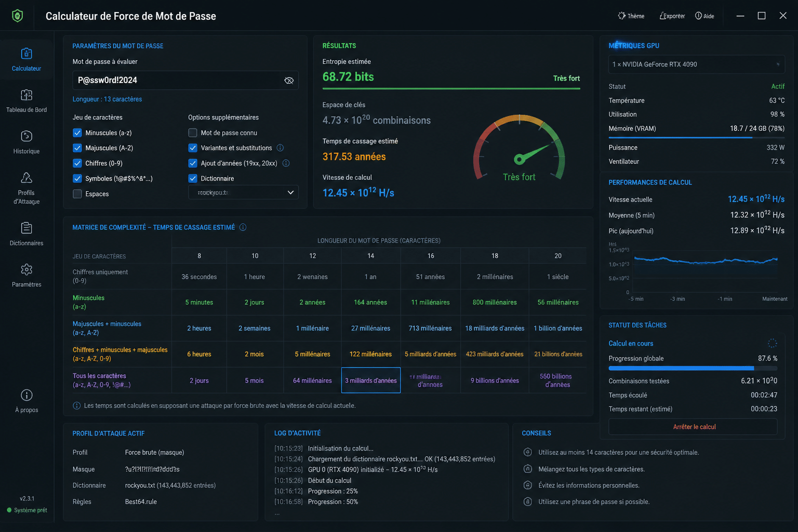Click column header 14 in matrix
The height and width of the screenshot is (532, 798).
click(371, 256)
